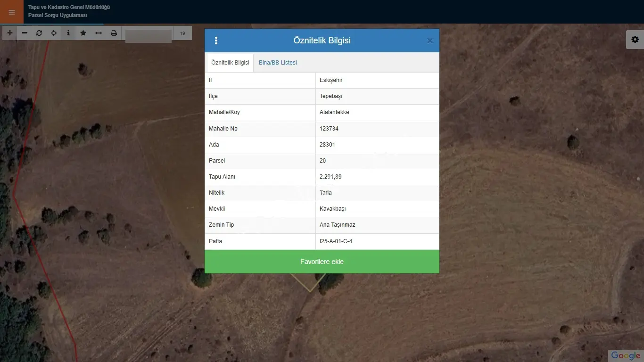Click the Nitelik label
The image size is (644, 362).
click(x=217, y=193)
